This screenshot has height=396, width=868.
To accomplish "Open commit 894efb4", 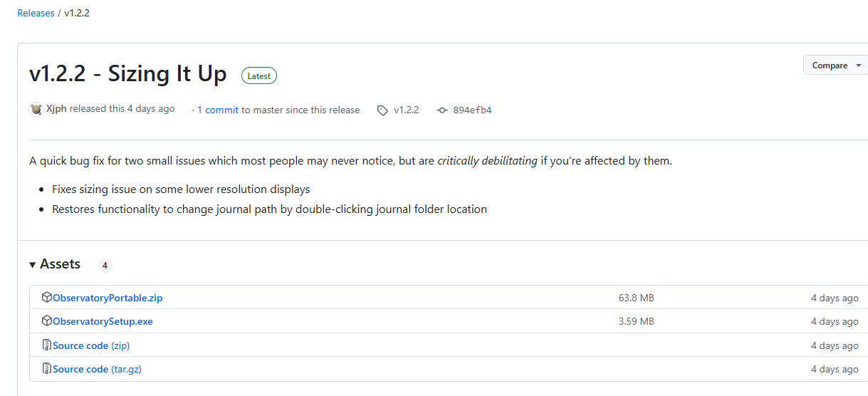I will pyautogui.click(x=472, y=110).
